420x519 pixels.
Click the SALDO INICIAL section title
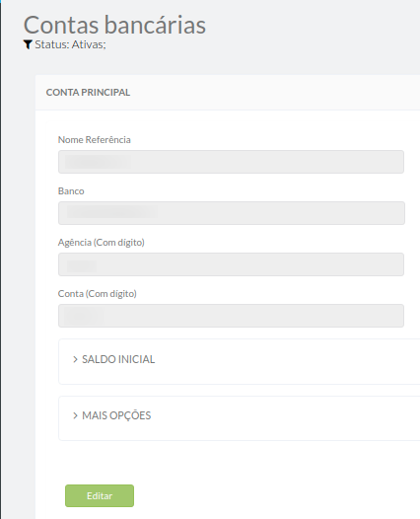118,359
